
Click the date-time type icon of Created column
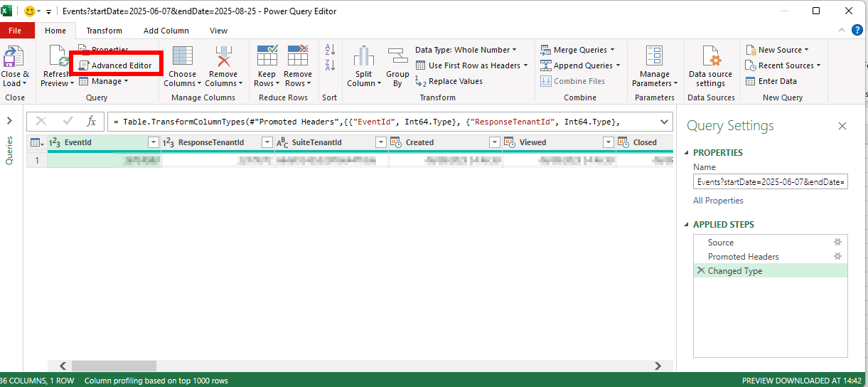[x=396, y=142]
